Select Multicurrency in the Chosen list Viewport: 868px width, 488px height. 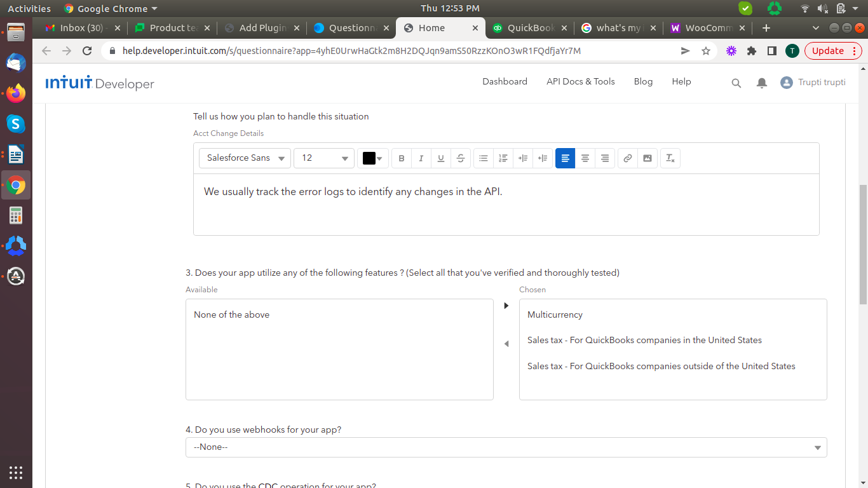[x=555, y=315]
